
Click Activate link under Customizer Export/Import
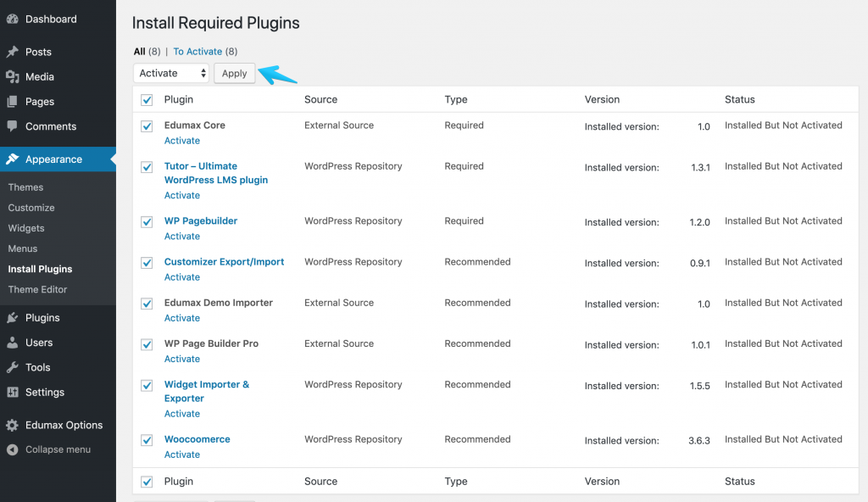tap(182, 277)
